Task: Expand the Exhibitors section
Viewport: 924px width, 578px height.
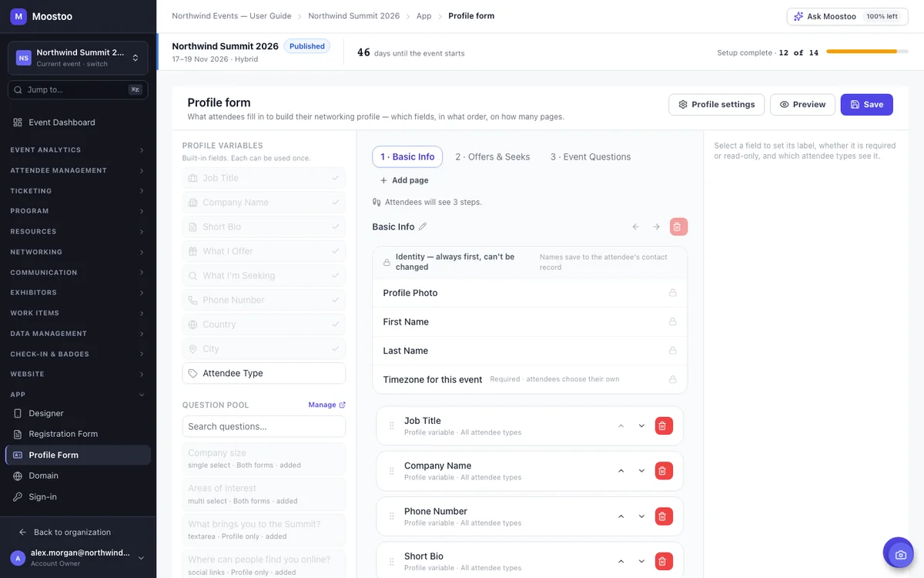Action: coord(78,293)
